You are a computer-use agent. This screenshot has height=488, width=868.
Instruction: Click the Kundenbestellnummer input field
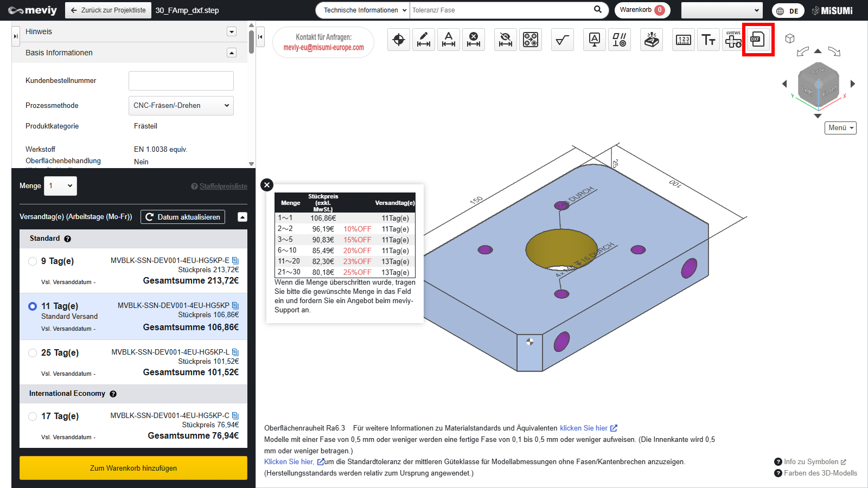pos(181,81)
